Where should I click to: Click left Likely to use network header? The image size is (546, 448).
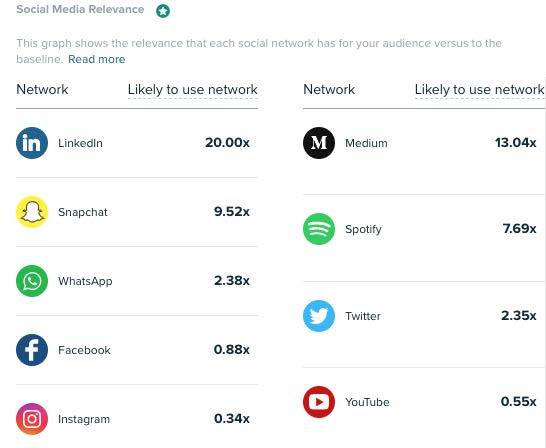pos(193,89)
